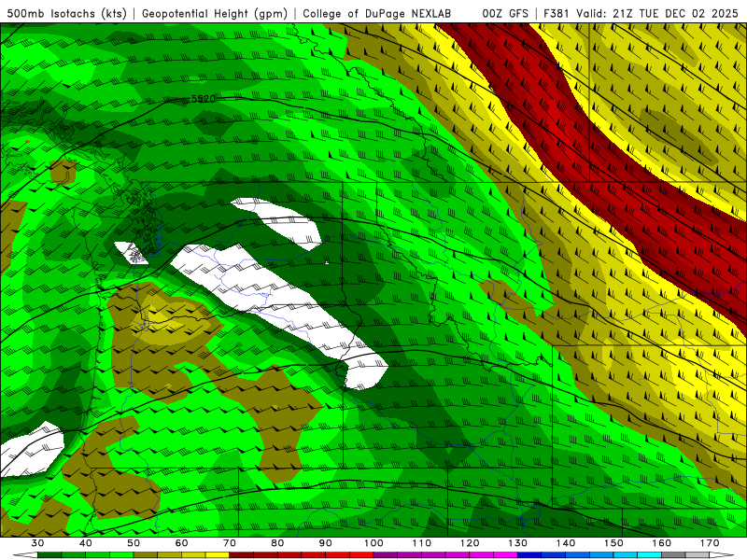The width and height of the screenshot is (747, 560).
Task: Click the '140' value on the color scale
Action: pyautogui.click(x=566, y=543)
